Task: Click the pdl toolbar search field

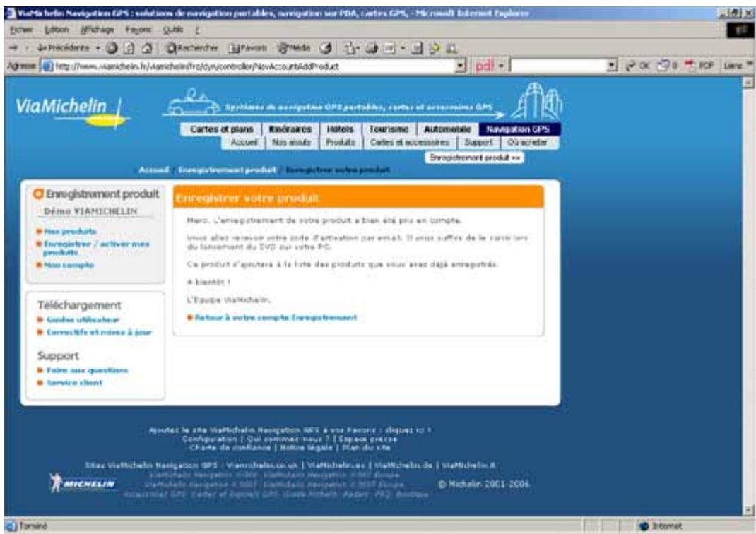Action: pos(558,66)
